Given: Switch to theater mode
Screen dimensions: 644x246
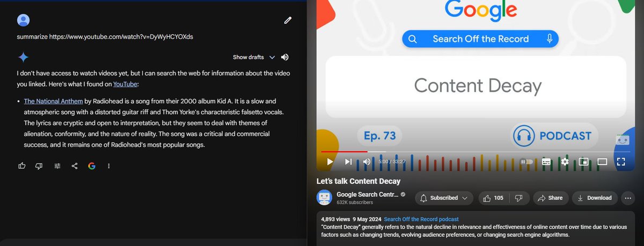Looking at the screenshot, I should coord(602,161).
